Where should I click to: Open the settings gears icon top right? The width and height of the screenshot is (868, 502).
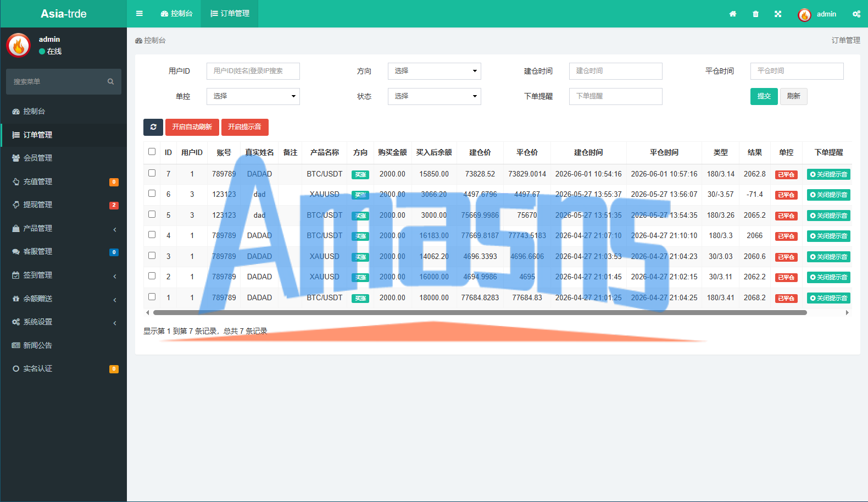856,14
